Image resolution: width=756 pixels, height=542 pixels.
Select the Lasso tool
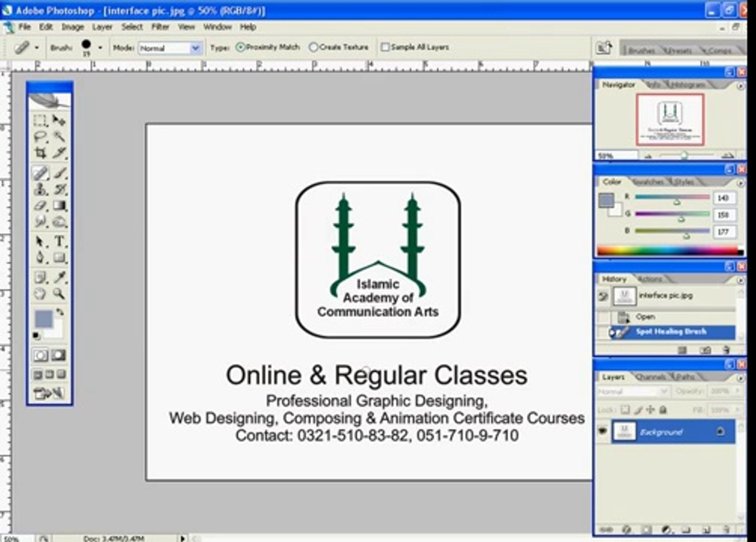[40, 137]
